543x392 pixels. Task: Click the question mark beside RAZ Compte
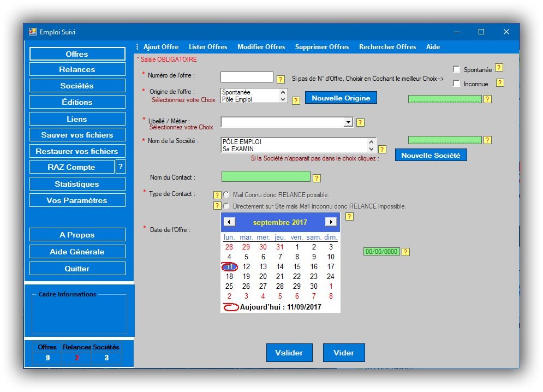click(121, 167)
